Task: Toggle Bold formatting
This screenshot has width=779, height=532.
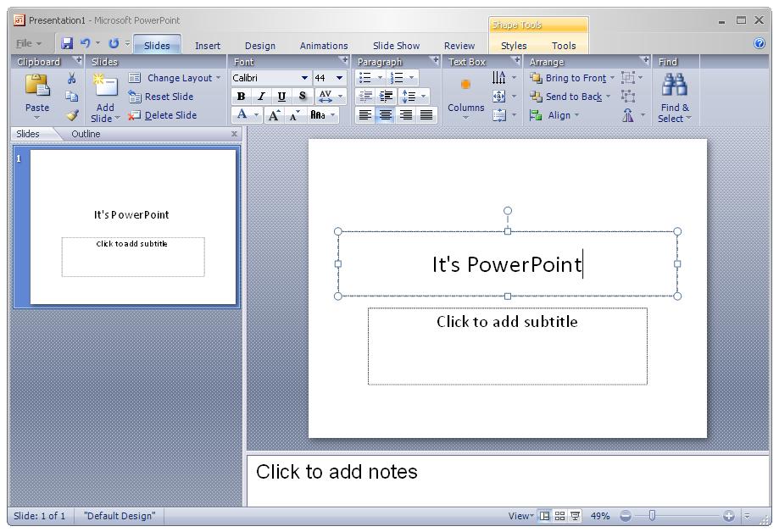Action: [241, 96]
